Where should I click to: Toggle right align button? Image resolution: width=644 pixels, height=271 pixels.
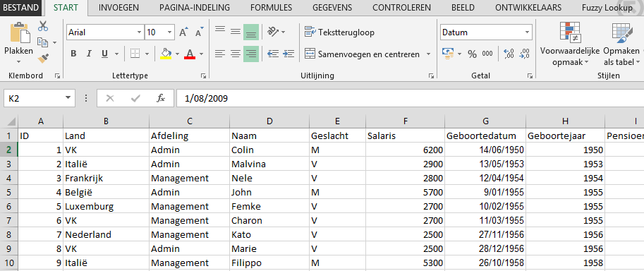[251, 54]
